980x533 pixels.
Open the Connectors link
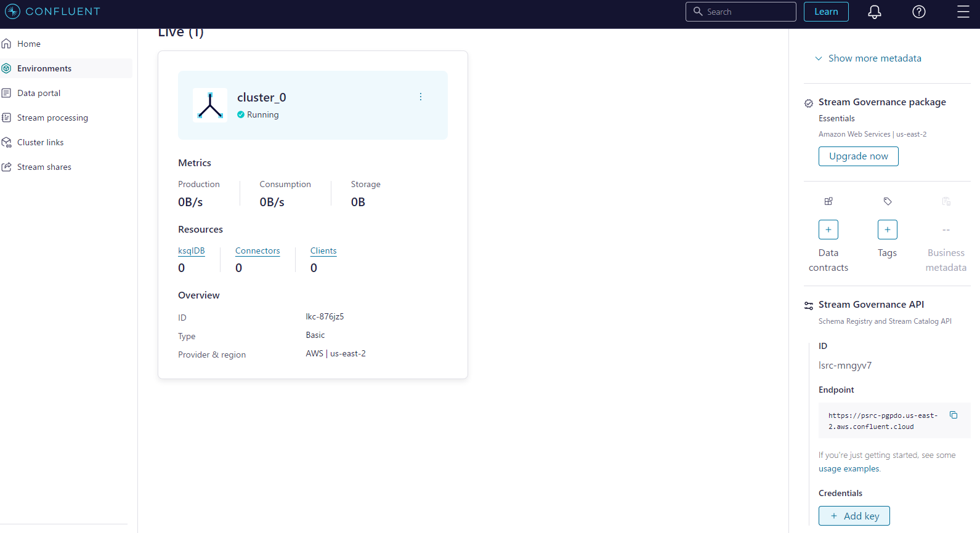tap(257, 250)
